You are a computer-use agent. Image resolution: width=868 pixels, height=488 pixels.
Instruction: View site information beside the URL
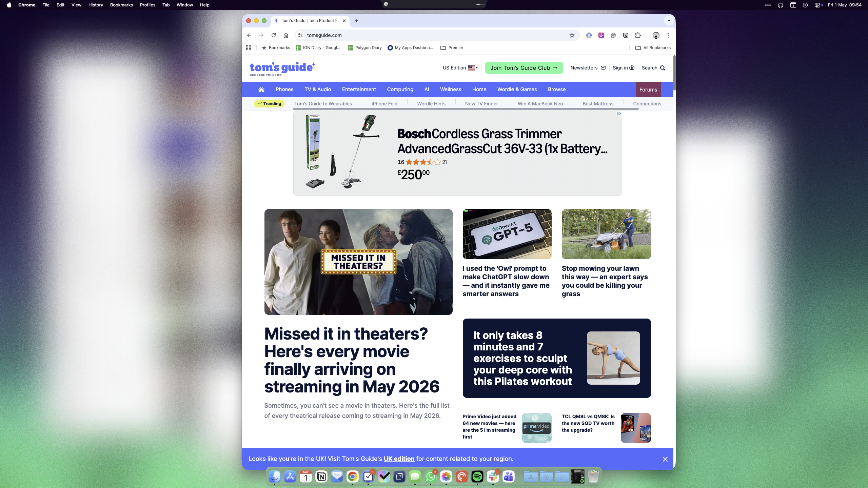300,35
